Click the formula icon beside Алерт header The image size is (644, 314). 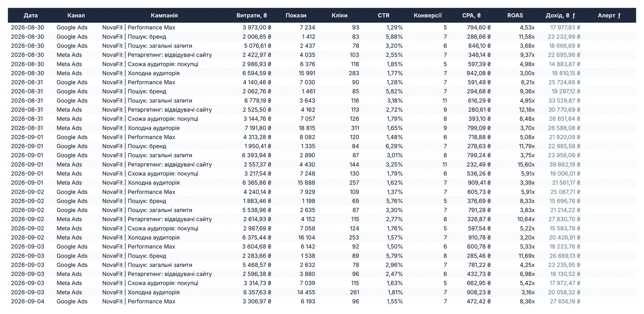point(619,15)
